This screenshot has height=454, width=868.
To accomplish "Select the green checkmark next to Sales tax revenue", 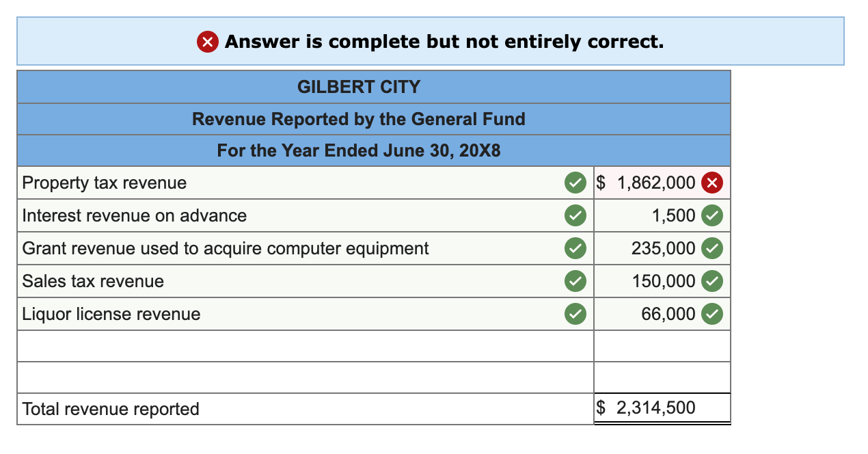I will tap(575, 281).
